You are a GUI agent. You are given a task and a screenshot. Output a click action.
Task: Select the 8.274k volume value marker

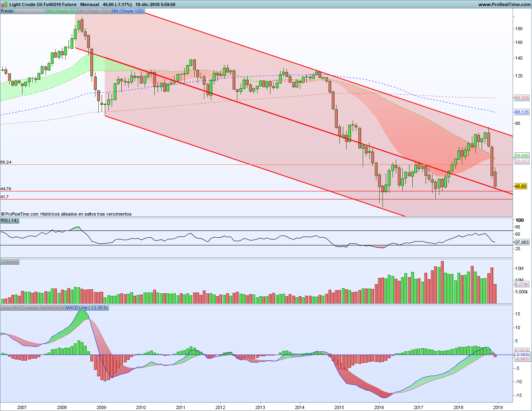(522, 284)
